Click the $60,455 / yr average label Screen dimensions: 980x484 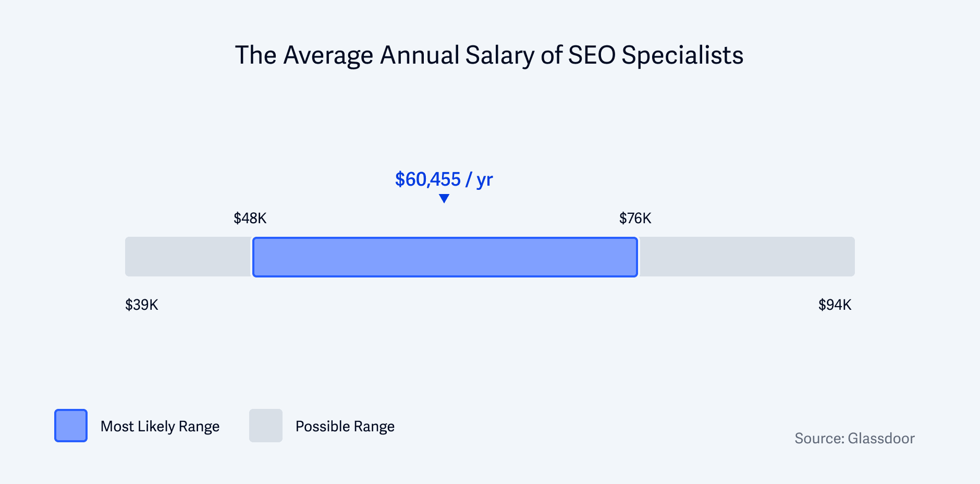[x=444, y=179]
